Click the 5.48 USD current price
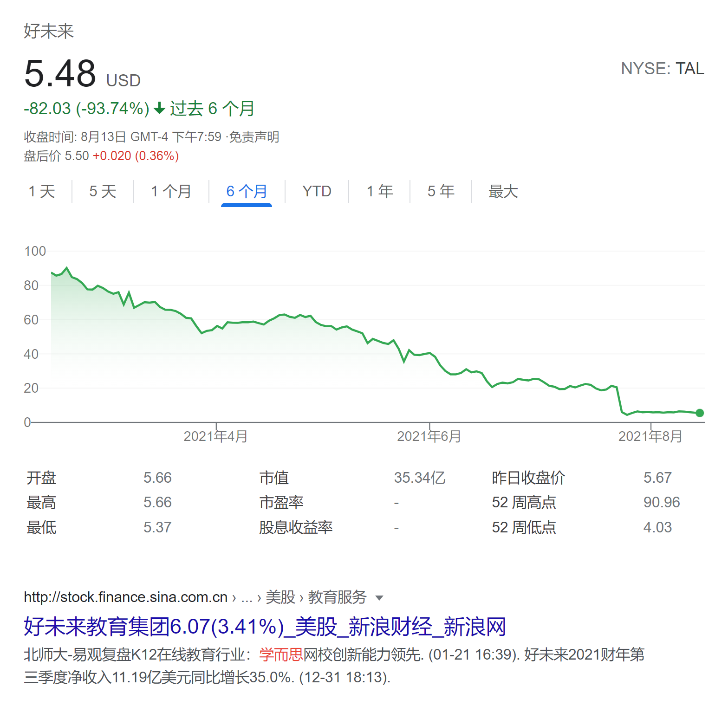The width and height of the screenshot is (728, 706). [x=60, y=74]
